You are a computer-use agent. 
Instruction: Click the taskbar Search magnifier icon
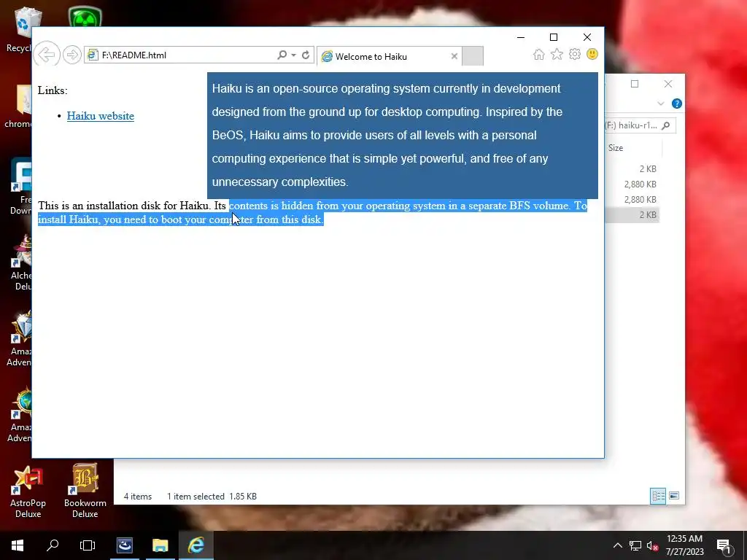pyautogui.click(x=53, y=545)
